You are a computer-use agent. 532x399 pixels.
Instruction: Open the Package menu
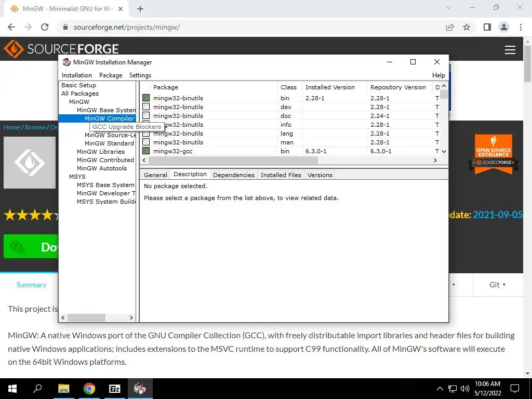pyautogui.click(x=111, y=75)
